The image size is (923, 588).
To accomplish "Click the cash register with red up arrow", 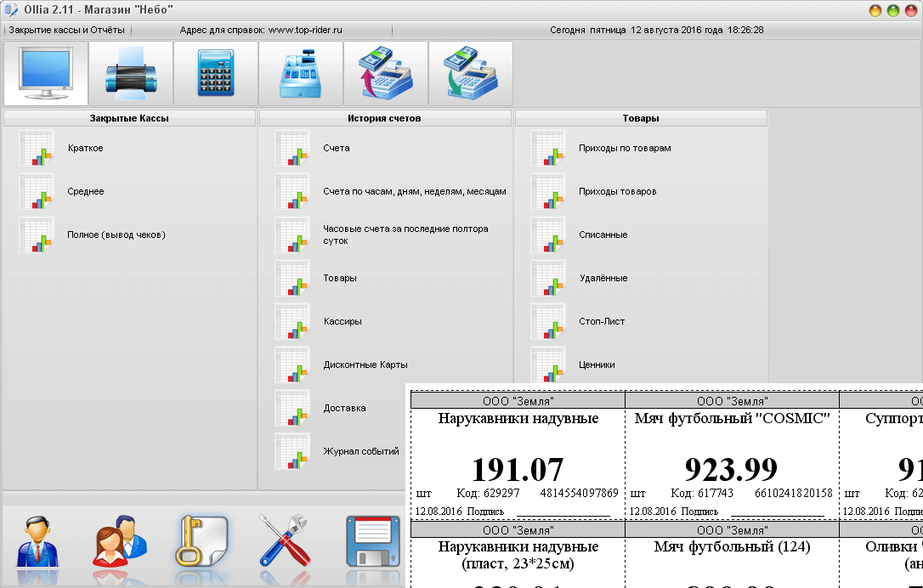I will coord(386,73).
